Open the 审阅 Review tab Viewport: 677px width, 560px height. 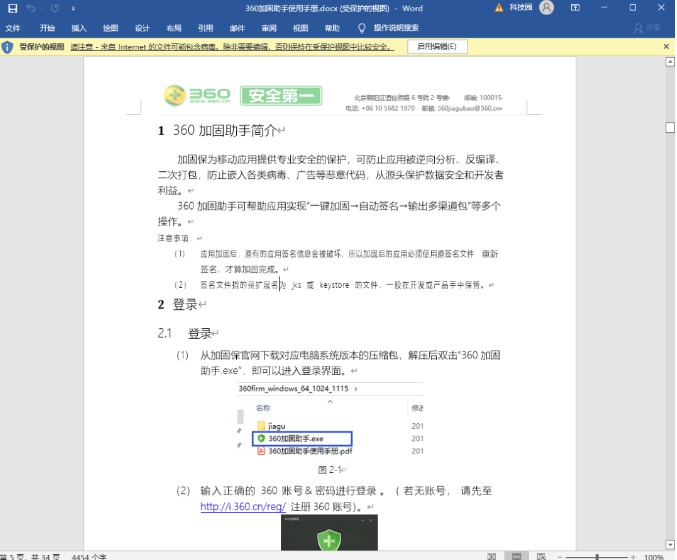(269, 28)
